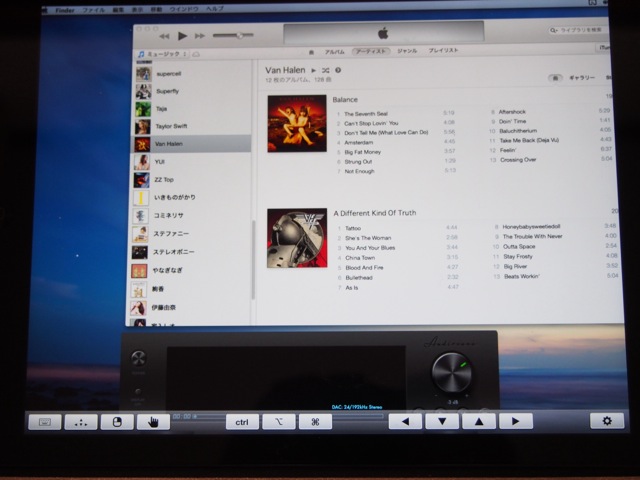Click the Balance album cover

pos(297,124)
